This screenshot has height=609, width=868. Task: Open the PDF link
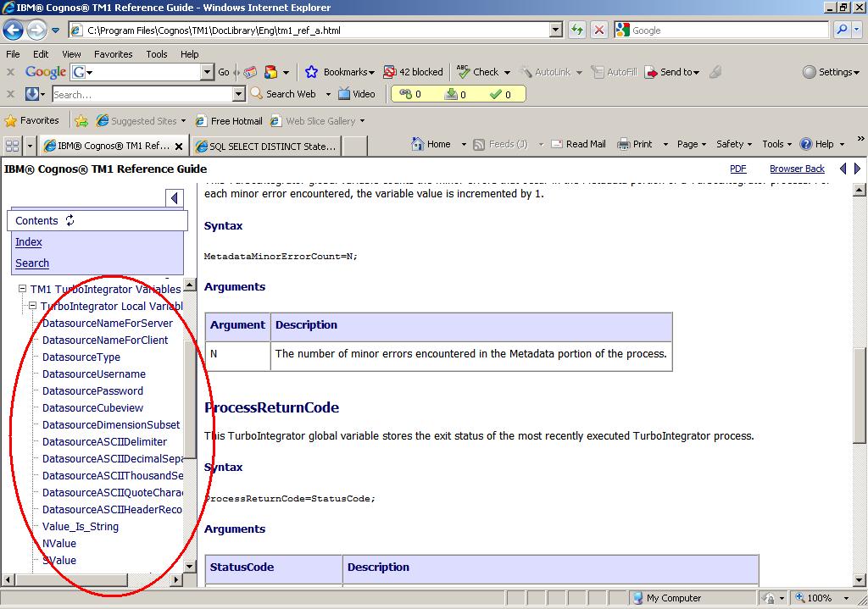[738, 169]
